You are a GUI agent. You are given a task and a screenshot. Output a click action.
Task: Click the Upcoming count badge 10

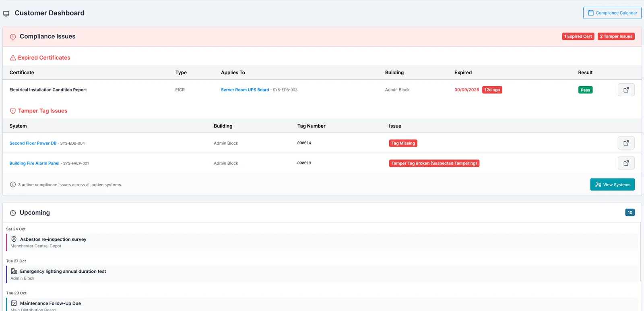click(x=630, y=213)
